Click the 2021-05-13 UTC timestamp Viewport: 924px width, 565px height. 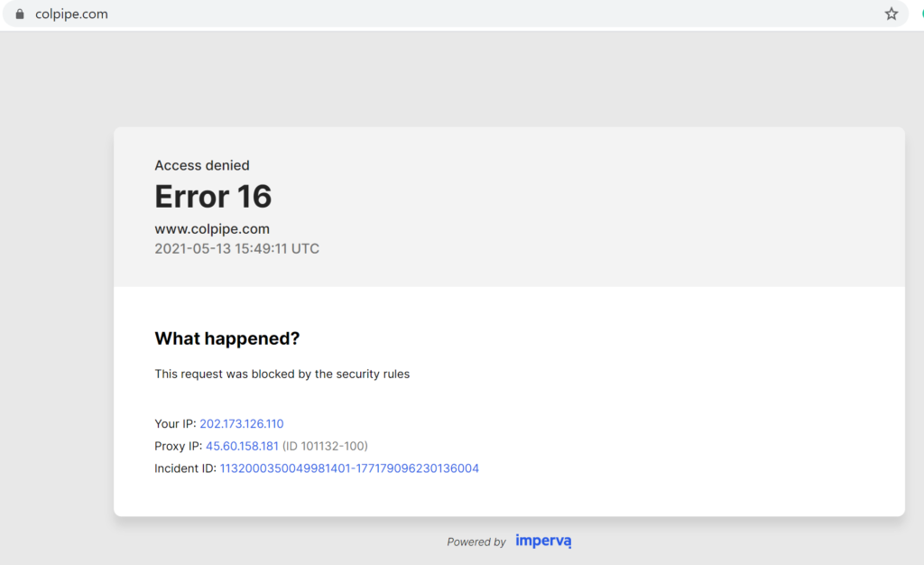tap(236, 248)
